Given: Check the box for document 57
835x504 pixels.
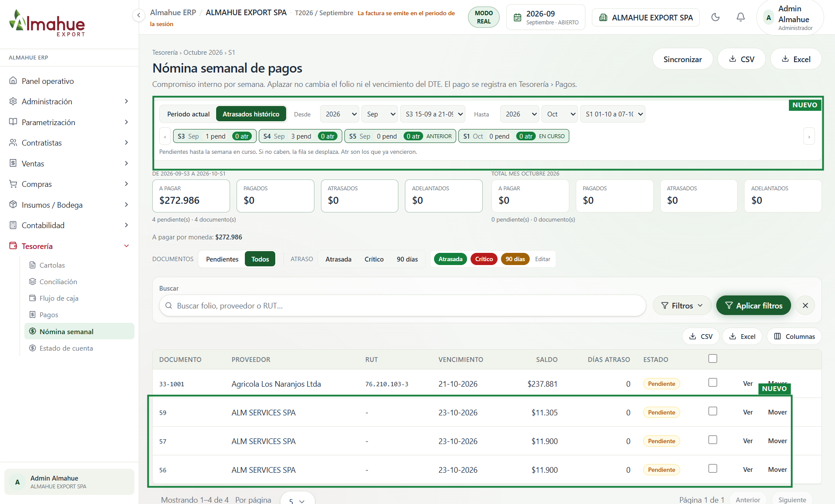Looking at the screenshot, I should pos(713,440).
